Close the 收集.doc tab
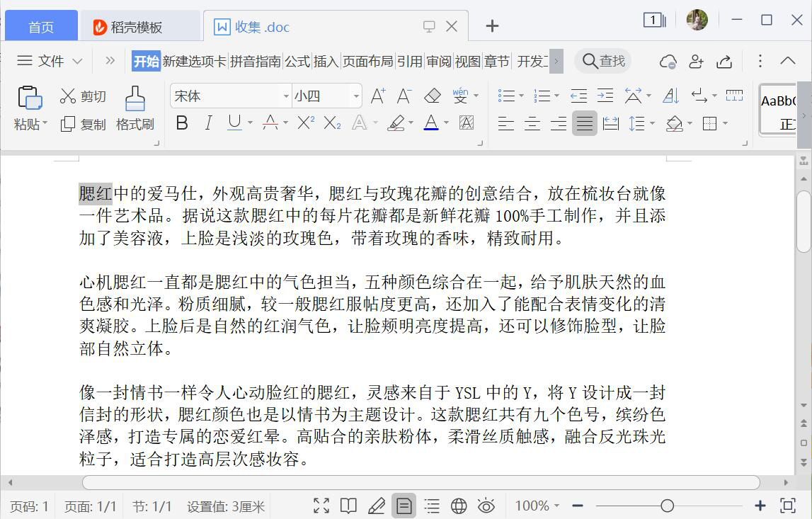812x519 pixels. pyautogui.click(x=452, y=26)
